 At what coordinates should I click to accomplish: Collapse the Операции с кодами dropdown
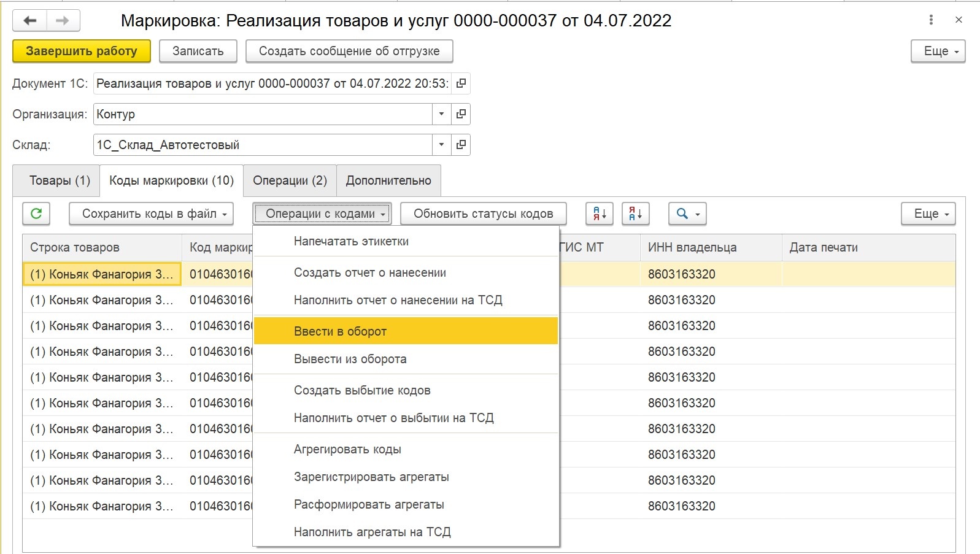(x=322, y=214)
